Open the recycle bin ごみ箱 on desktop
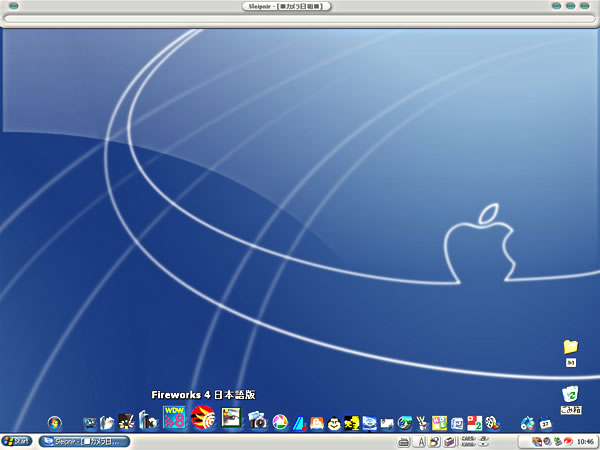 [571, 394]
